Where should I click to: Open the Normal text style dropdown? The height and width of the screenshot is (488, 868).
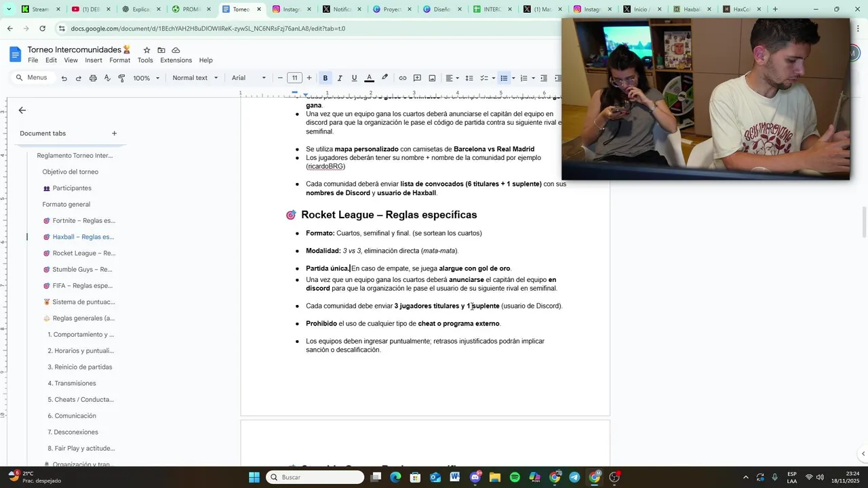point(195,78)
